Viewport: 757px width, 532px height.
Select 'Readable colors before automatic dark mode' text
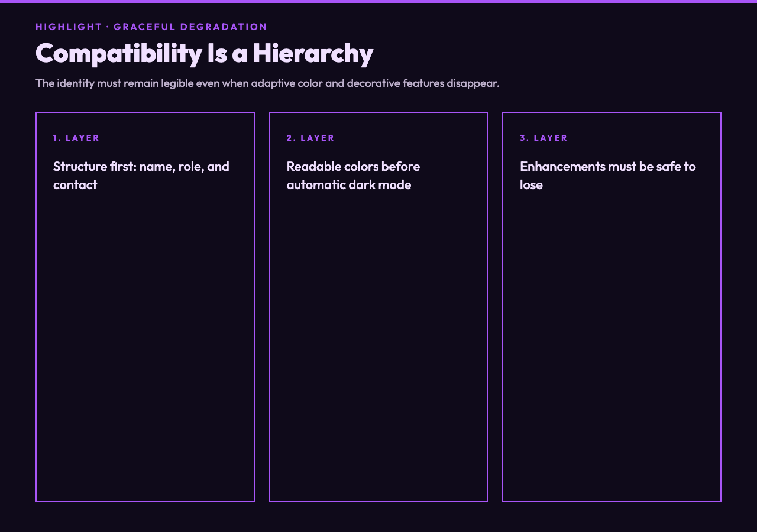click(x=353, y=176)
